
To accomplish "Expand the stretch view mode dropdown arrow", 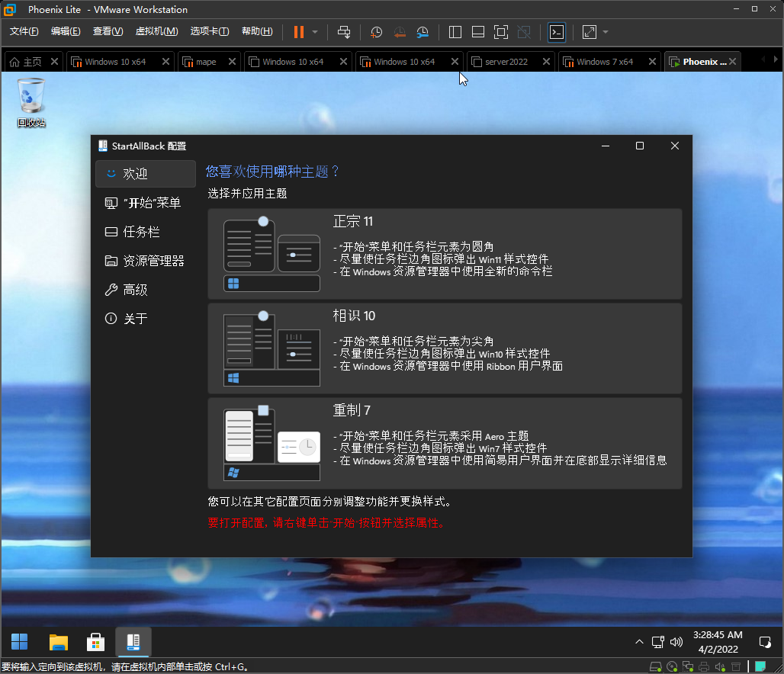I will 606,32.
